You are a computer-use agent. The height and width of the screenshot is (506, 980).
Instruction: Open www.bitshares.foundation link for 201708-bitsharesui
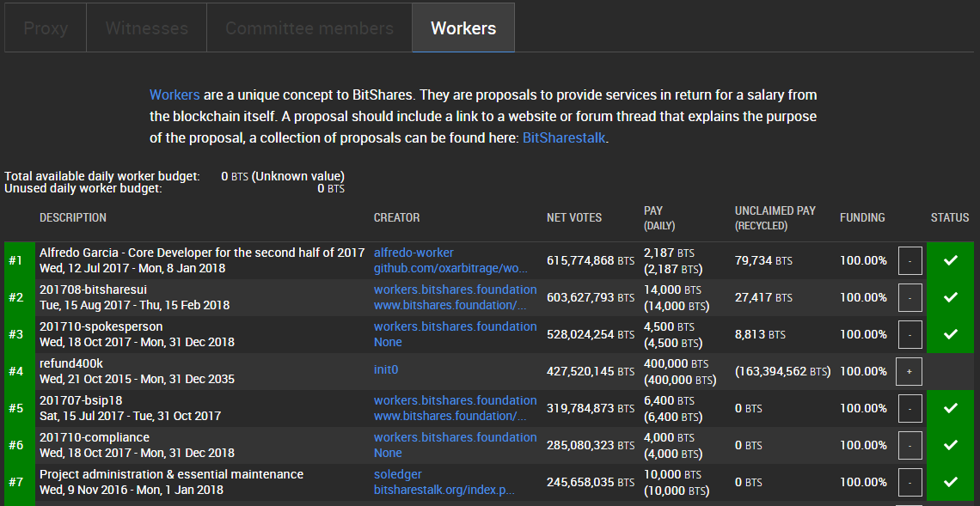click(x=450, y=306)
